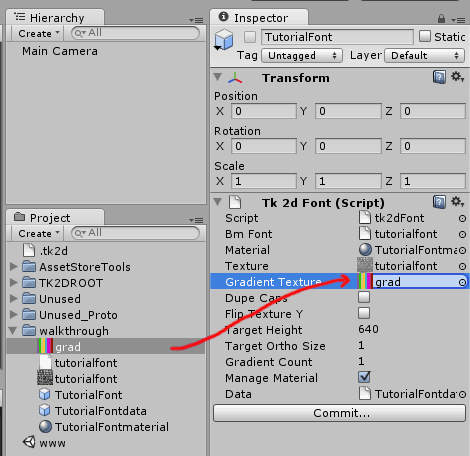Click the tutorialfont texture thumbnail in Project
The height and width of the screenshot is (456, 470).
coord(45,378)
